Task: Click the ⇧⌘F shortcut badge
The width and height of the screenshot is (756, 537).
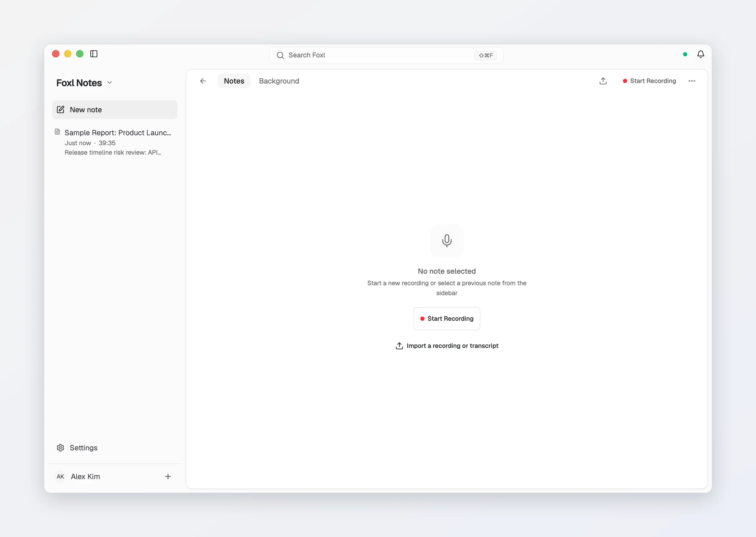Action: click(x=485, y=55)
